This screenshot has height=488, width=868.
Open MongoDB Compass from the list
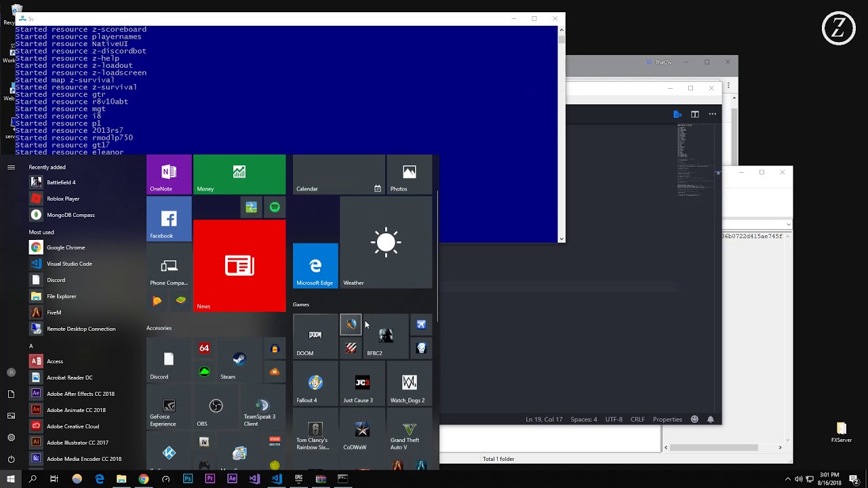[85, 215]
